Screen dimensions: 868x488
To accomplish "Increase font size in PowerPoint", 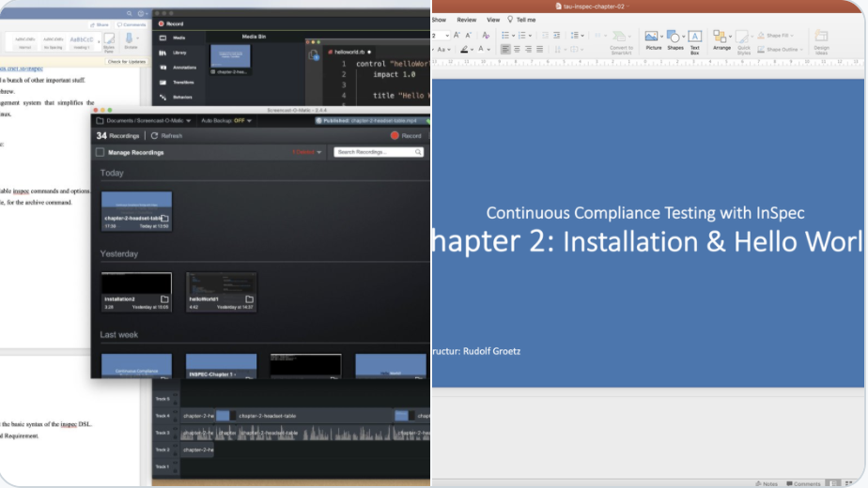I will pyautogui.click(x=457, y=35).
